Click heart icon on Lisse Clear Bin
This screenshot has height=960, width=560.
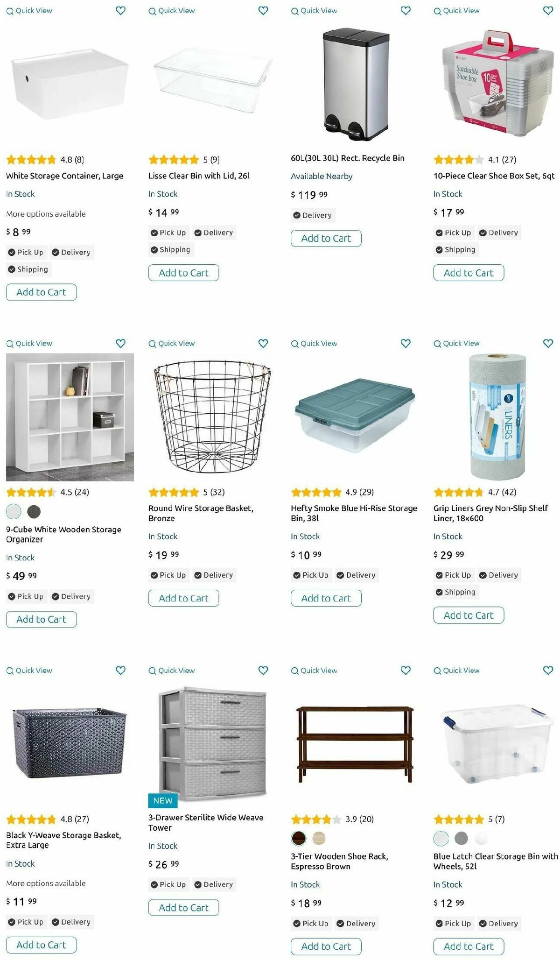point(263,11)
